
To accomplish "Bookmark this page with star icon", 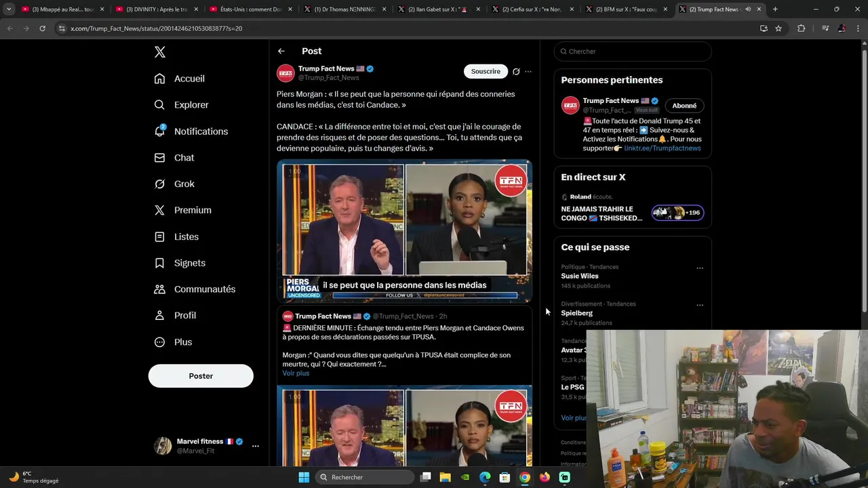I will pyautogui.click(x=778, y=28).
